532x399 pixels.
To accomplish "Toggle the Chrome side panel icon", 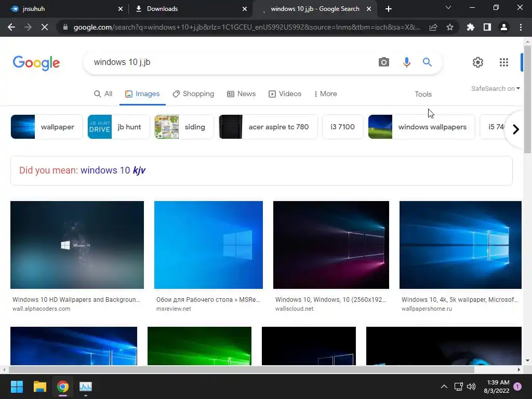I will [487, 27].
